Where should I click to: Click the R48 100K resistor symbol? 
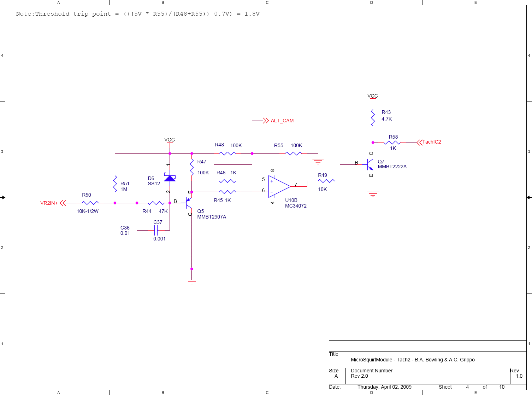227,153
